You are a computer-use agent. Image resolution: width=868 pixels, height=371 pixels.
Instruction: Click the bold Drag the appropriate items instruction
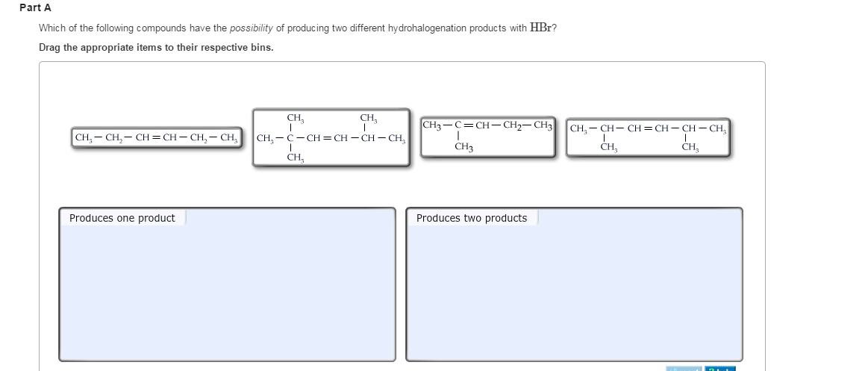pyautogui.click(x=156, y=48)
